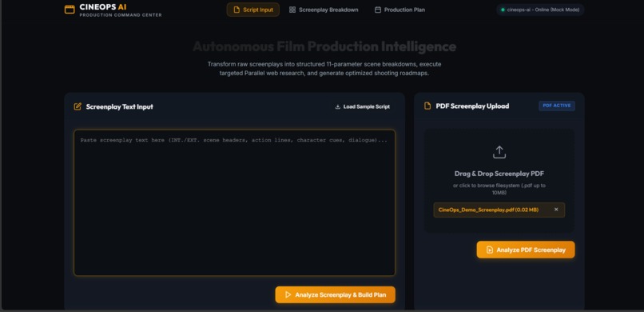Click the Autonomous Film Production Intelligence heading
The image size is (644, 312).
pos(324,46)
